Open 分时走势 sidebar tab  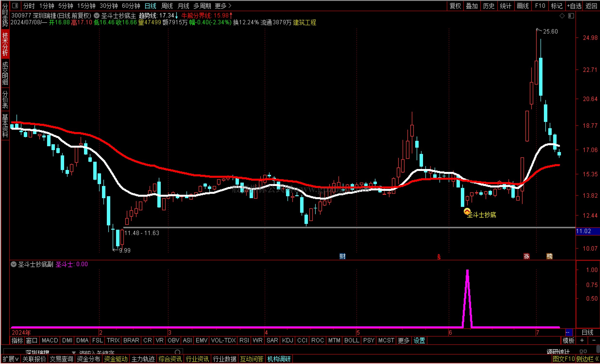pos(5,15)
